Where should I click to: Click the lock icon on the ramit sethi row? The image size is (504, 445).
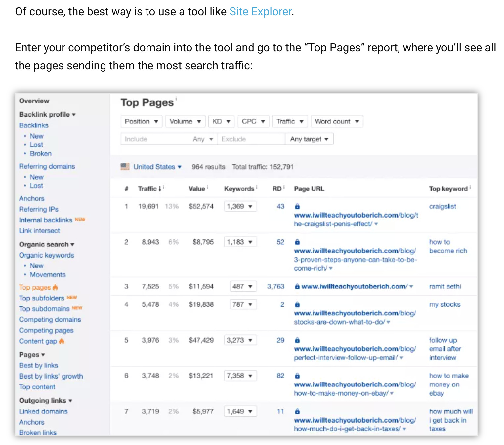(297, 286)
